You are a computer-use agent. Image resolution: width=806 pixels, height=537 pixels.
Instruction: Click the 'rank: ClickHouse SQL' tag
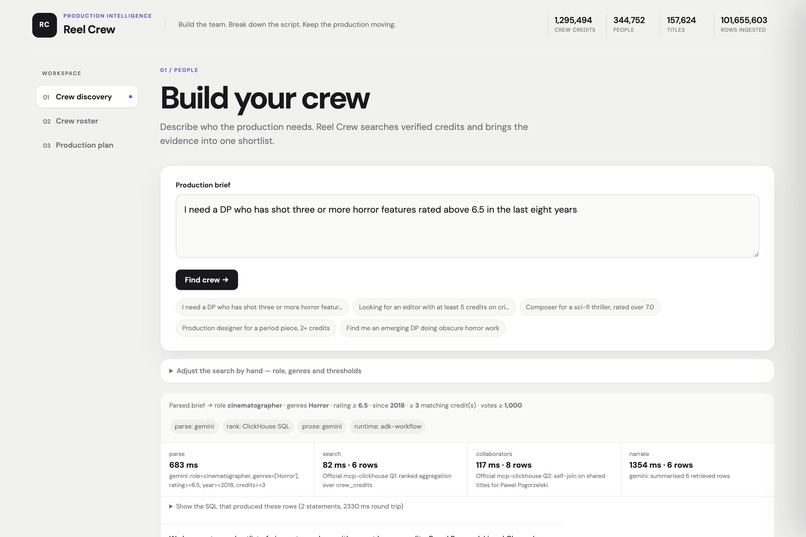[x=258, y=427]
